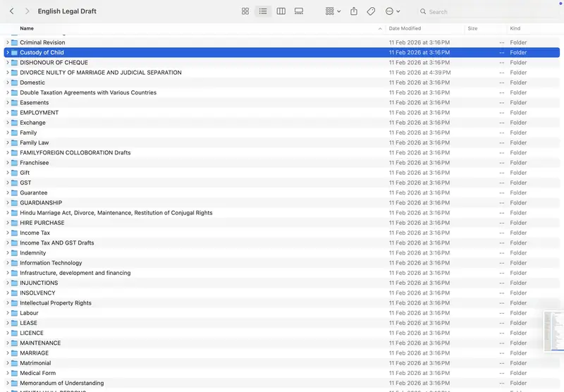Switch to list view

[x=263, y=11]
